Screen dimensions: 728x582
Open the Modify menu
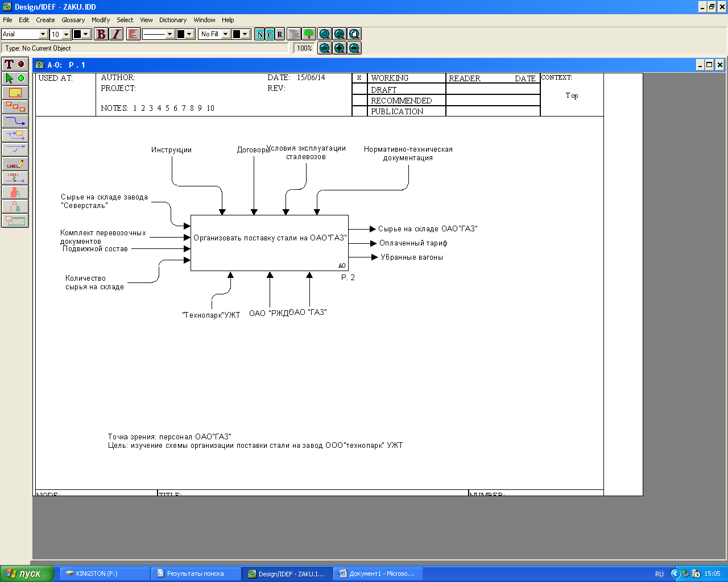(101, 20)
